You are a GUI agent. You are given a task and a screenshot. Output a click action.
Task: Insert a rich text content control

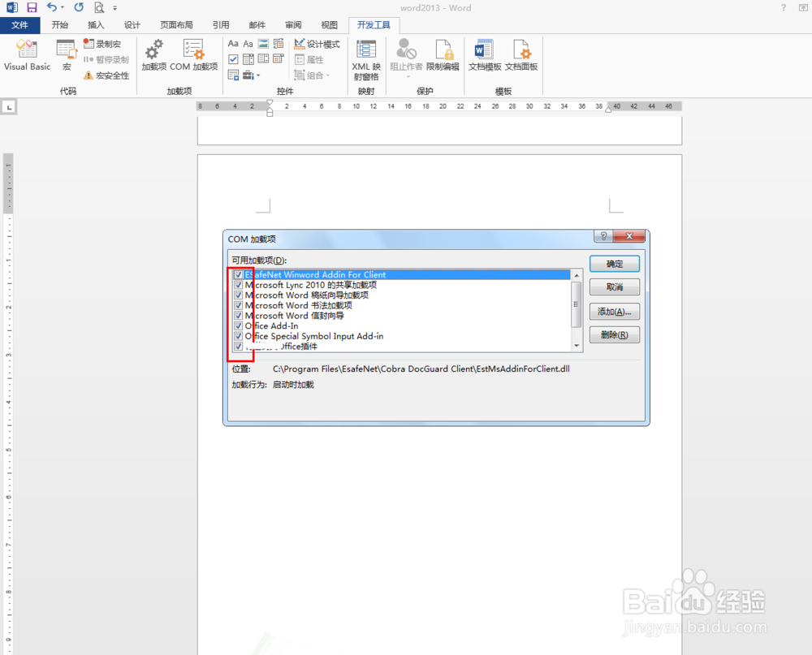tap(233, 44)
